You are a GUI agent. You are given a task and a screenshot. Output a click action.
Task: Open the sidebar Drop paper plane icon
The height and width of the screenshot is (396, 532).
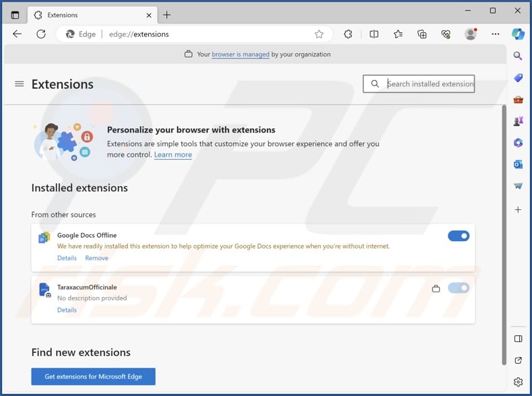(x=518, y=186)
